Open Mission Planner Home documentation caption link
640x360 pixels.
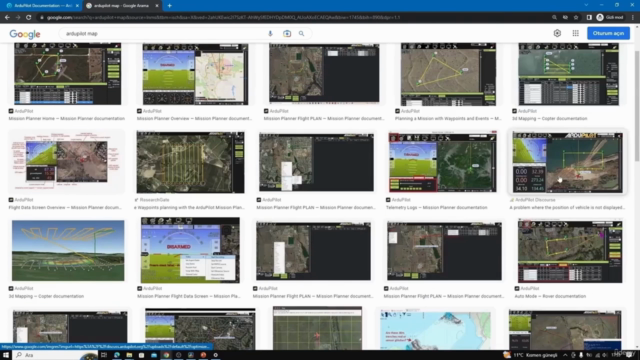pyautogui.click(x=67, y=118)
